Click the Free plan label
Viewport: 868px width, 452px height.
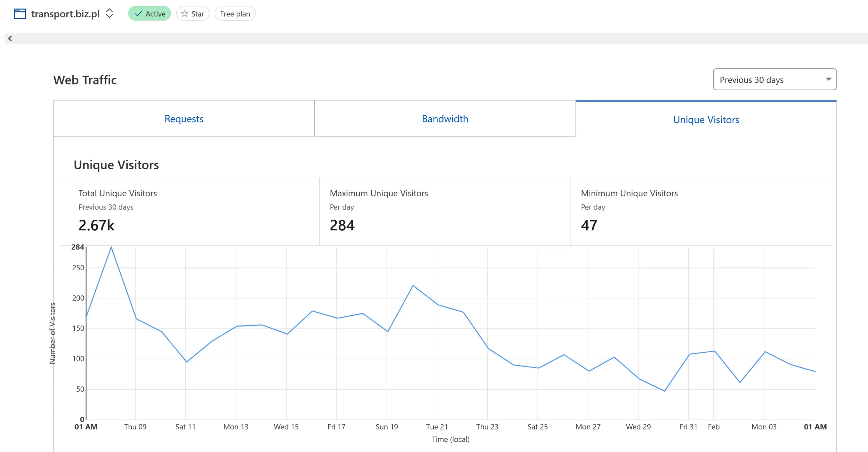tap(235, 14)
